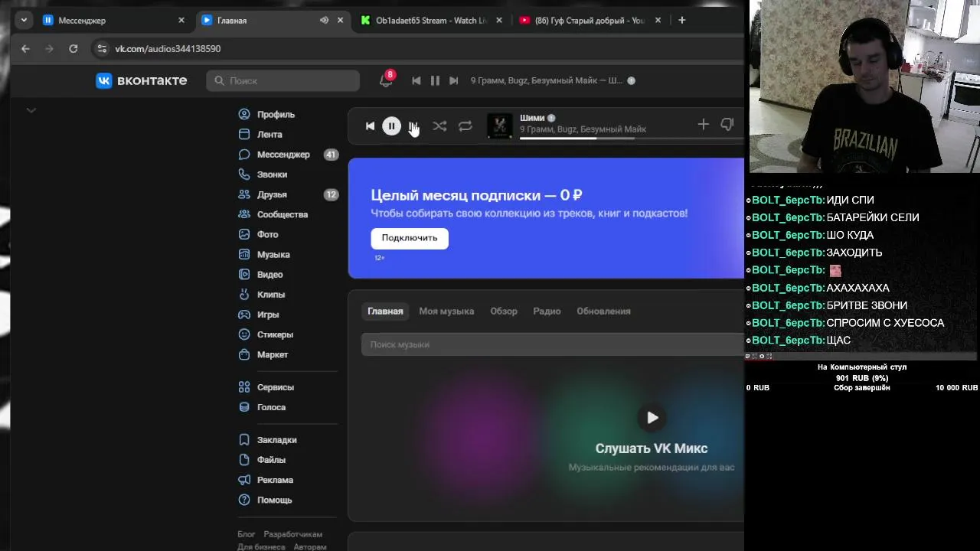Open the Авторам footer link
The height and width of the screenshot is (551, 980).
coord(309,547)
